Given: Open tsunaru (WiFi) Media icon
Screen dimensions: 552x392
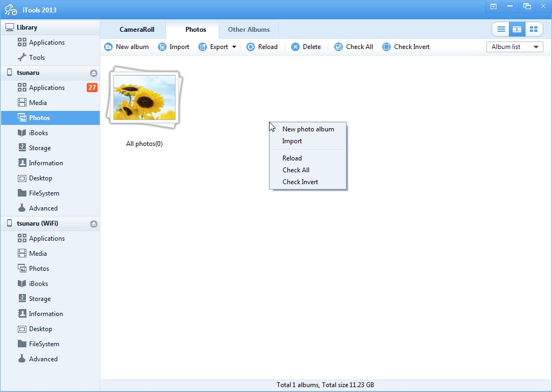Looking at the screenshot, I should click(22, 253).
